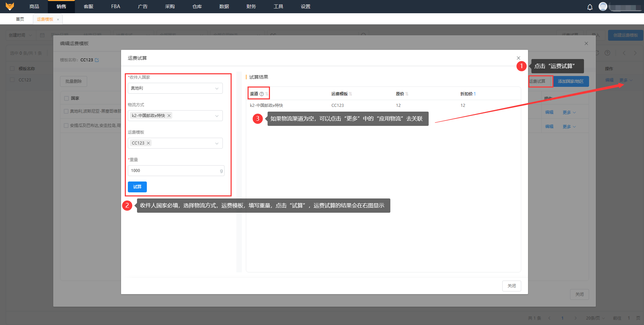Sort results by the 渠道 column
Image resolution: width=644 pixels, height=325 pixels.
click(x=267, y=94)
